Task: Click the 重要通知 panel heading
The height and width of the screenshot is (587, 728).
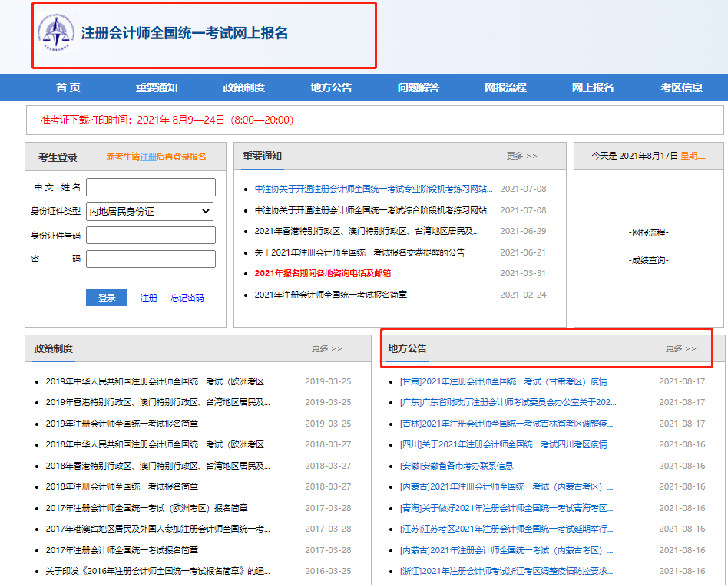Action: [263, 156]
